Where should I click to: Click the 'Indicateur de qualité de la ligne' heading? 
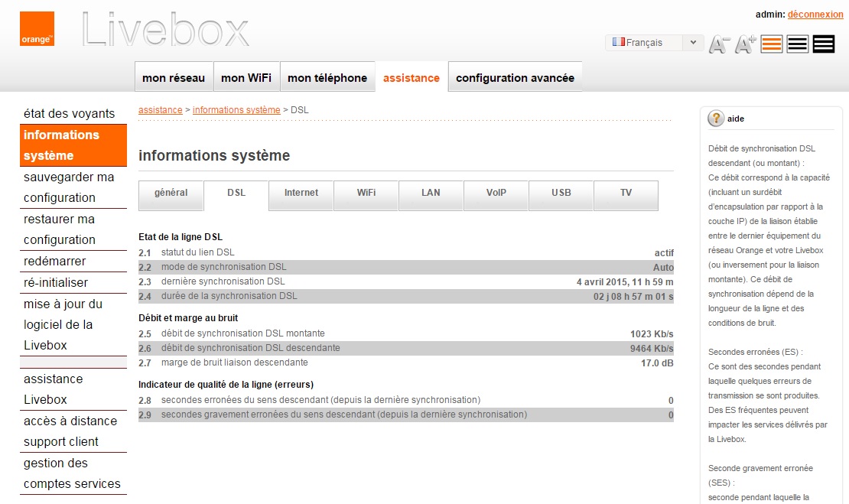(x=226, y=385)
